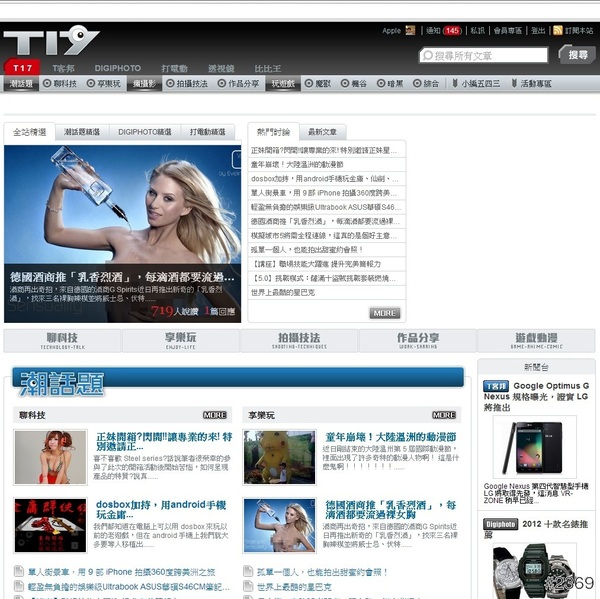Click the T17 site logo
Screen dimensions: 600x599
coord(51,42)
